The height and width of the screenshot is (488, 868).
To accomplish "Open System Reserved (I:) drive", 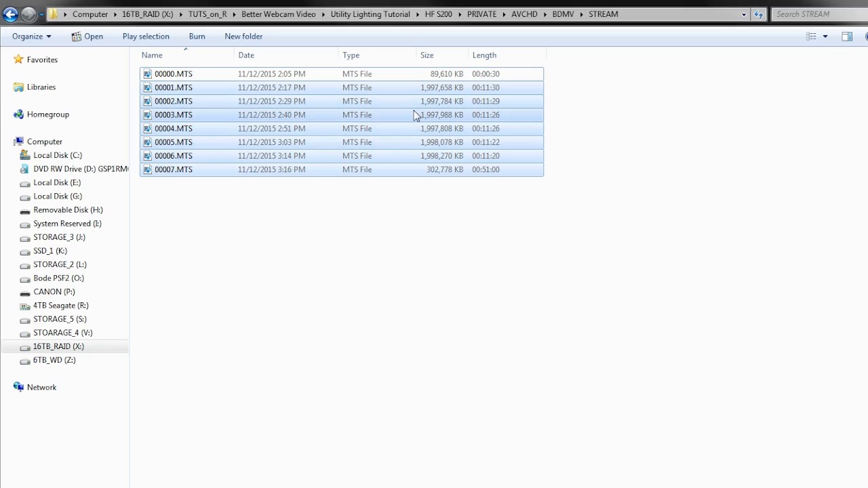I will tap(67, 223).
